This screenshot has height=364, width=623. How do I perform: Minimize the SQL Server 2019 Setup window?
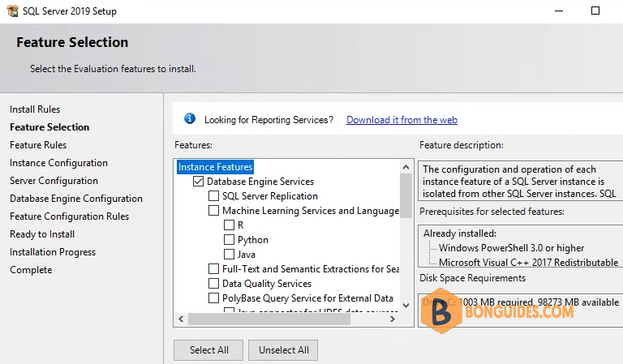click(559, 11)
